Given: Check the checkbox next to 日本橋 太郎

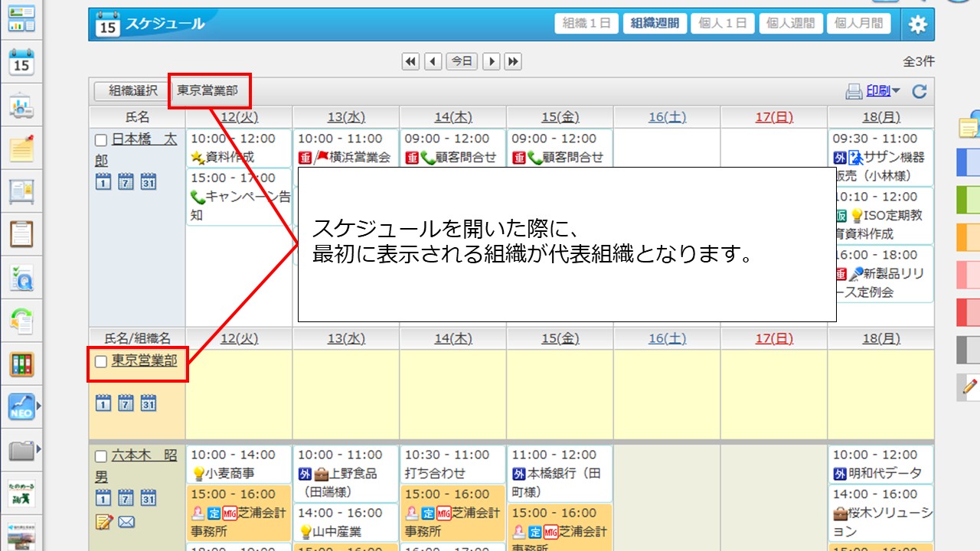Looking at the screenshot, I should point(101,140).
